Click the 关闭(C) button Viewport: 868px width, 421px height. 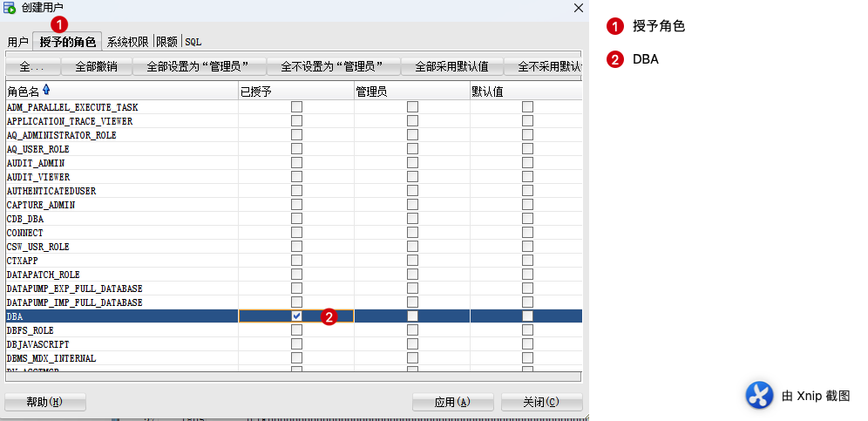click(542, 402)
